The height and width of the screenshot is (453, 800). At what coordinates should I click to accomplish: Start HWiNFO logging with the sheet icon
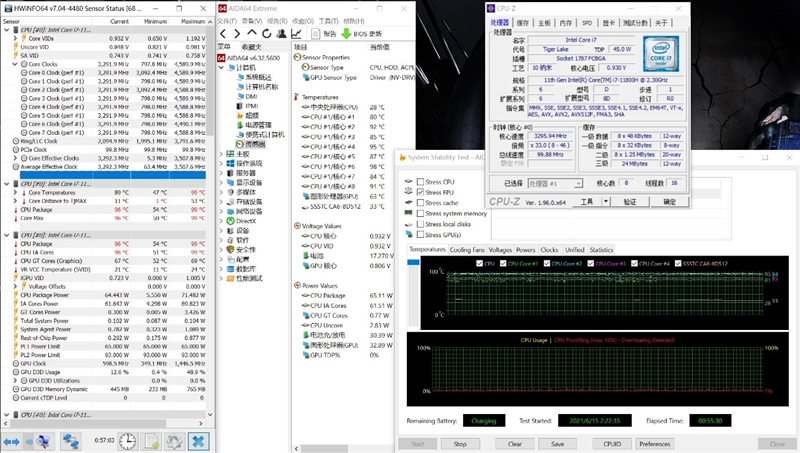tap(152, 441)
